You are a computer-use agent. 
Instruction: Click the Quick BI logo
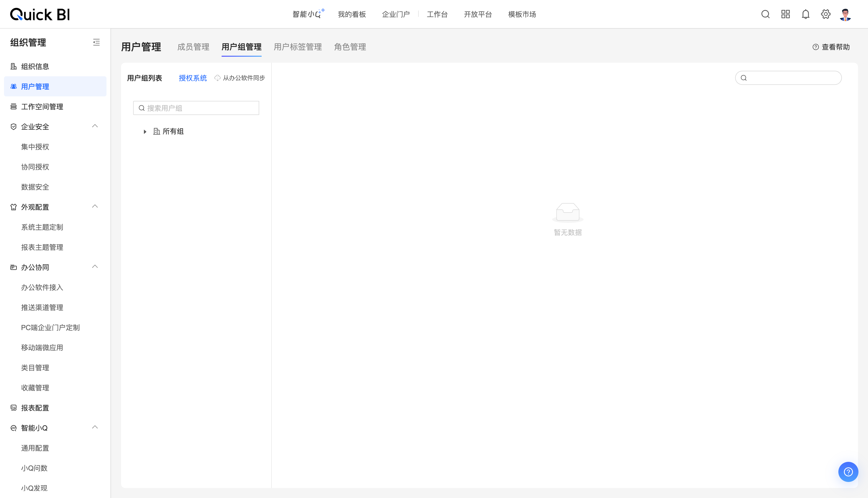(x=40, y=14)
